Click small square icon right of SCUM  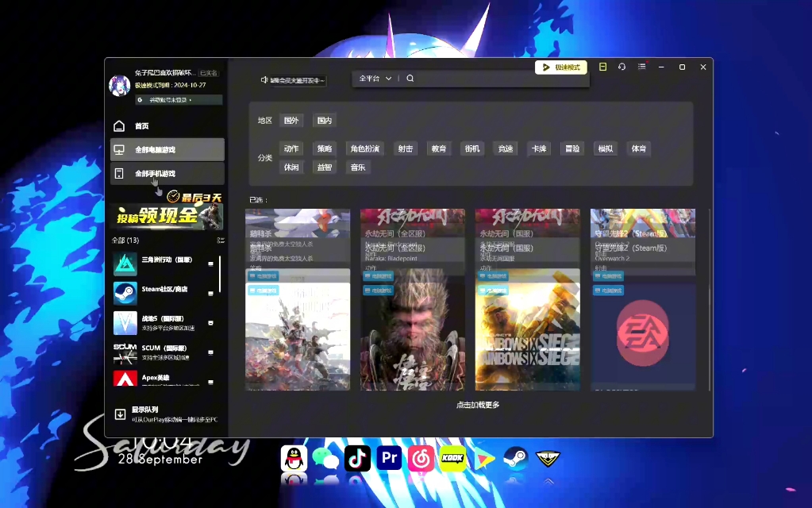pos(211,352)
